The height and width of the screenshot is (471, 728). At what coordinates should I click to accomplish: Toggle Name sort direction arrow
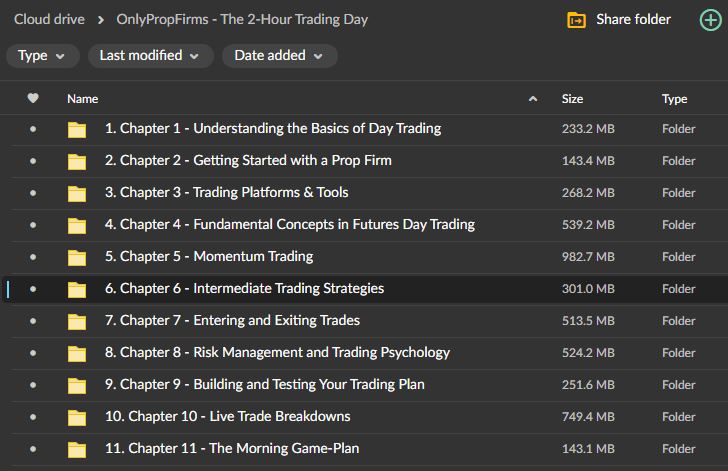tap(532, 99)
